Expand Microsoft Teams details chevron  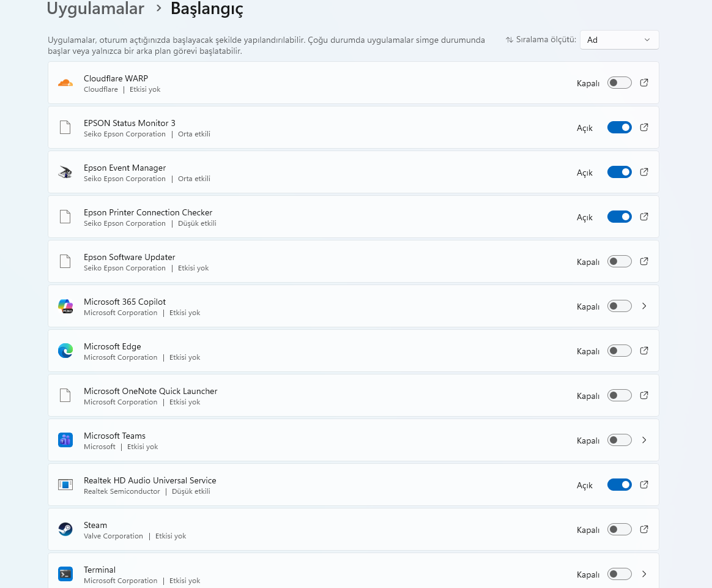pyautogui.click(x=644, y=441)
